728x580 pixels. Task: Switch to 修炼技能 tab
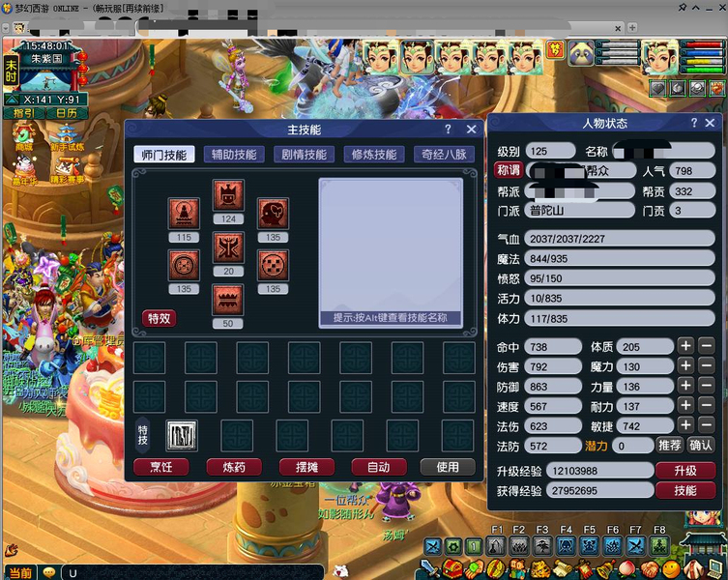(374, 155)
